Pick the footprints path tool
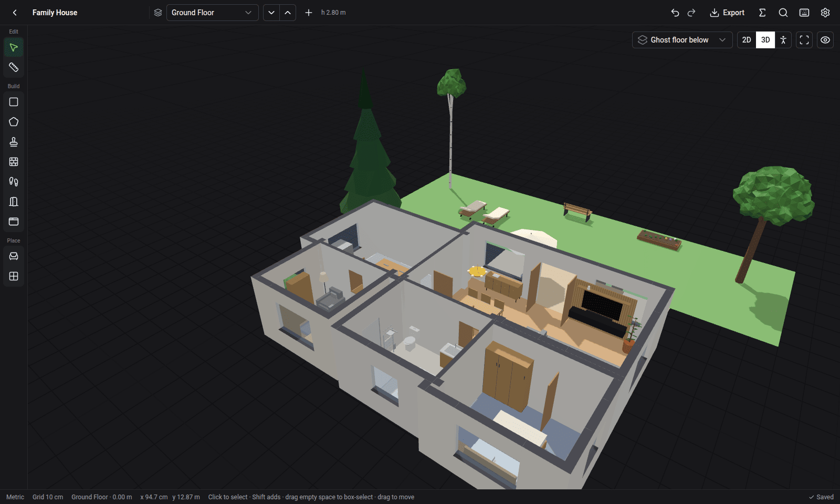This screenshot has width=840, height=504. [14, 182]
